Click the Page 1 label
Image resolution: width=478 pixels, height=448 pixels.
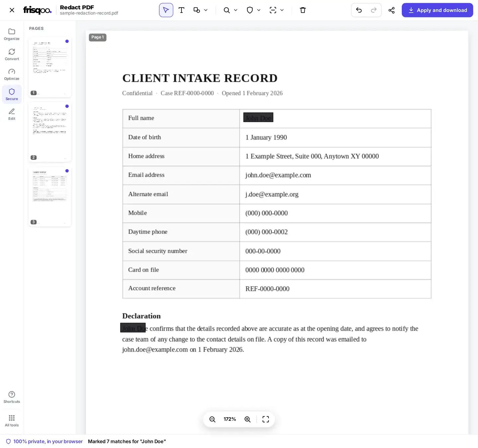[x=98, y=37]
